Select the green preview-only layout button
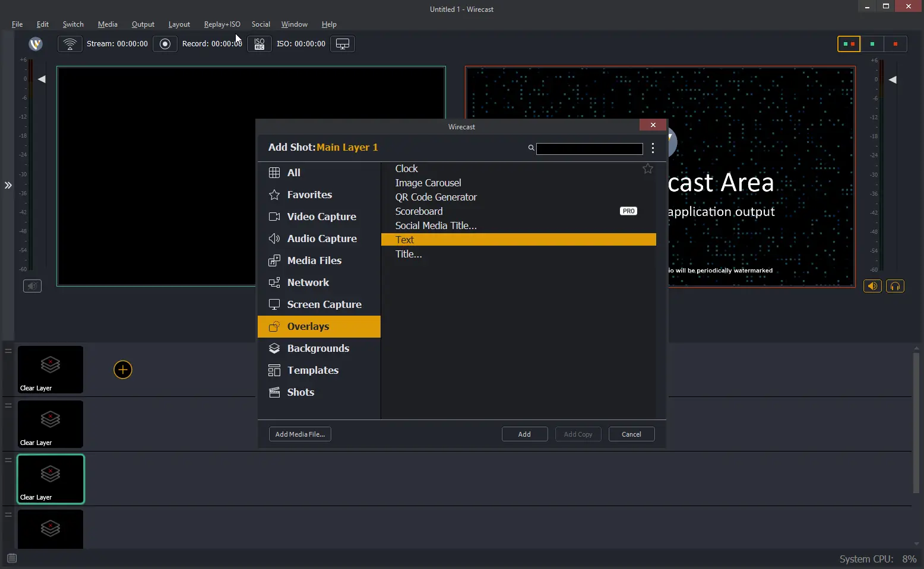Viewport: 924px width, 569px height. pyautogui.click(x=872, y=44)
